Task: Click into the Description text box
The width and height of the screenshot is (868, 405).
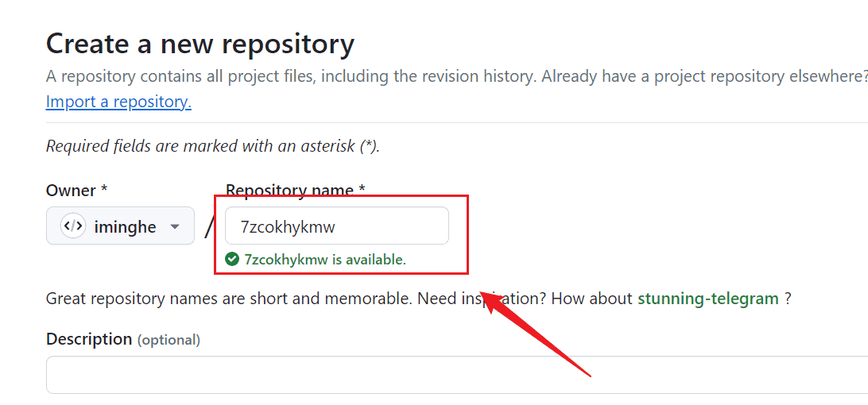Action: tap(453, 374)
